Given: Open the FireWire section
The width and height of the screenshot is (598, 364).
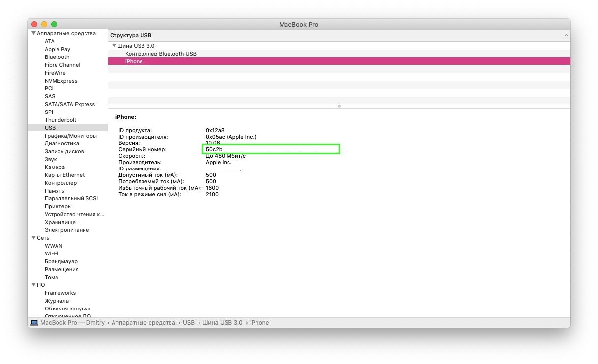Looking at the screenshot, I should pyautogui.click(x=55, y=73).
